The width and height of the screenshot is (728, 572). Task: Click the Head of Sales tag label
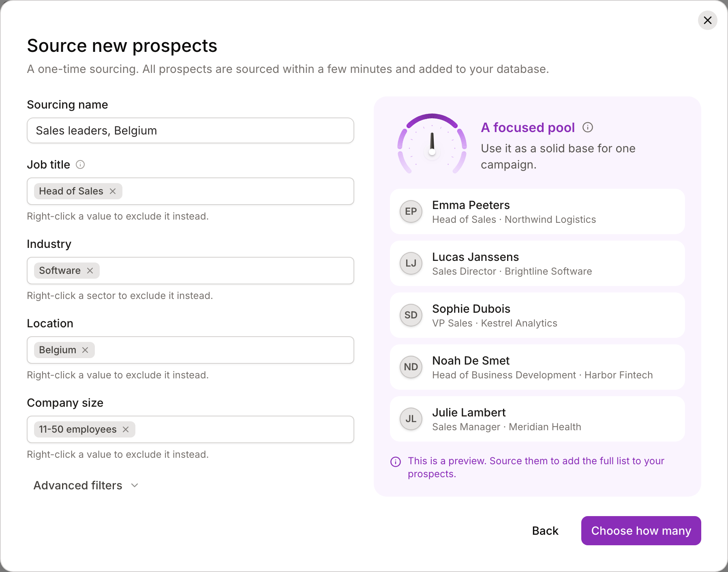pos(71,191)
